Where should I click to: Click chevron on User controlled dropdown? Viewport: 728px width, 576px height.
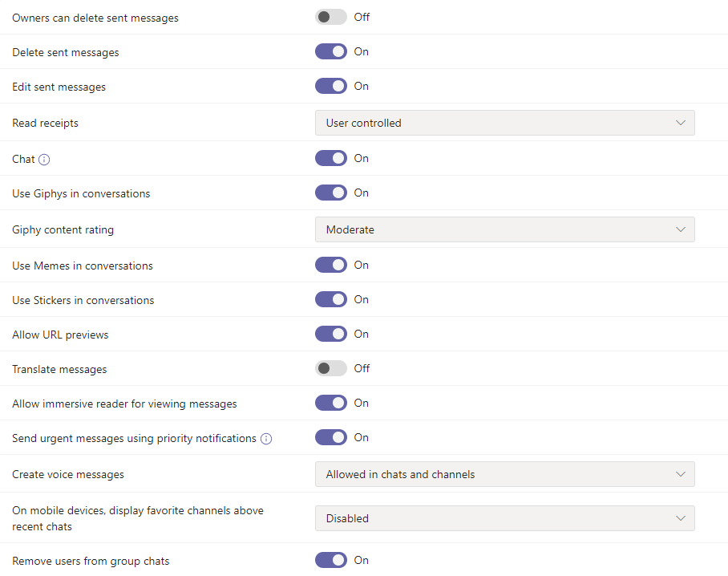coord(681,123)
